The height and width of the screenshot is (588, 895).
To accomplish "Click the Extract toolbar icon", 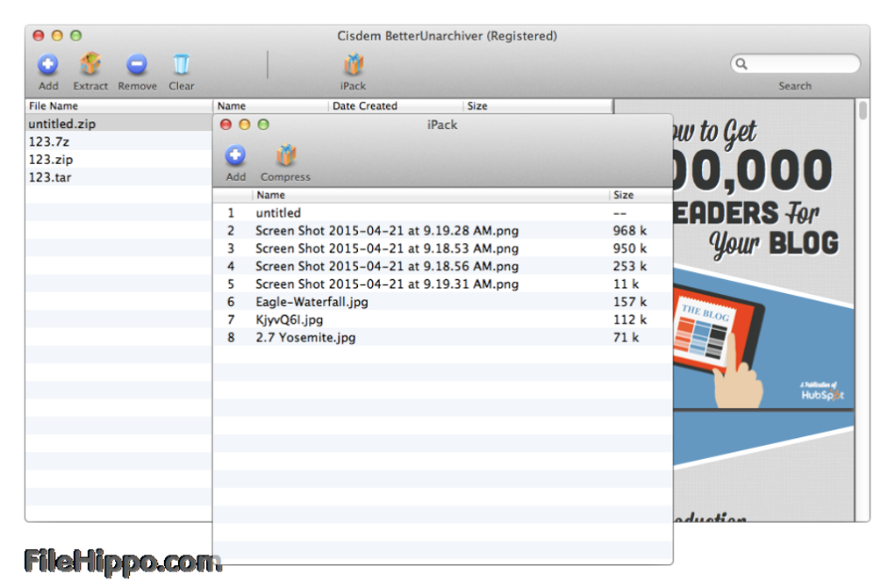I will point(90,64).
